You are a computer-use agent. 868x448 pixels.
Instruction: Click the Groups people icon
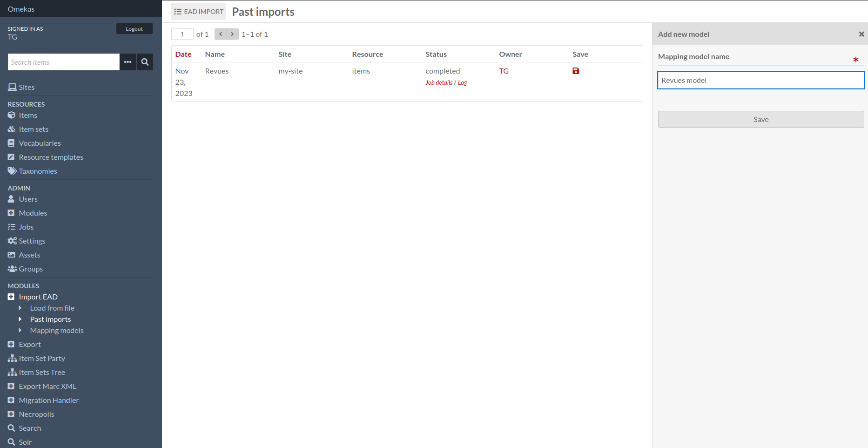click(12, 269)
